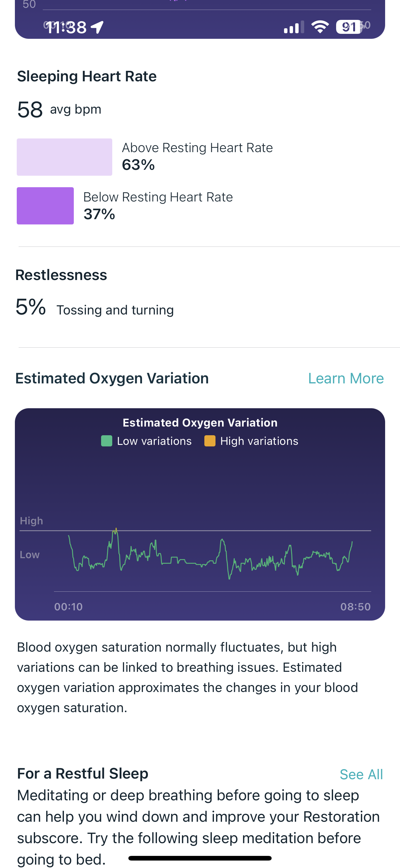Tap the home indicator bar
The width and height of the screenshot is (400, 868).
[x=200, y=858]
